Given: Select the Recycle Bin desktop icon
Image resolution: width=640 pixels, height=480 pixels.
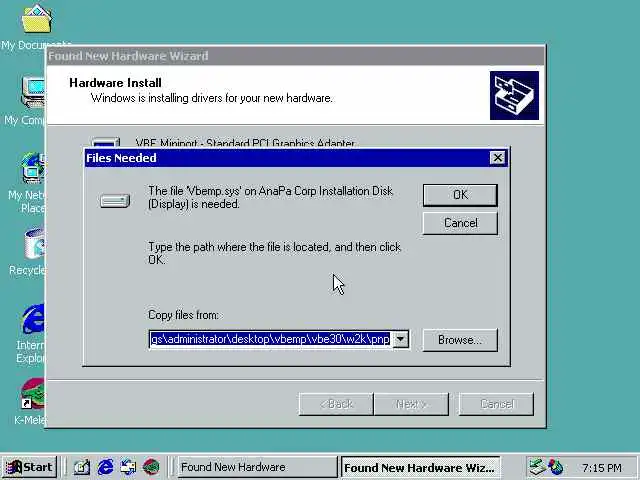Looking at the screenshot, I should click(x=28, y=251).
